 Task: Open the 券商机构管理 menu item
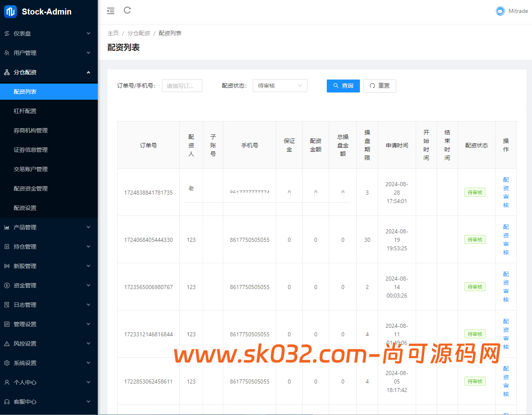click(x=48, y=130)
